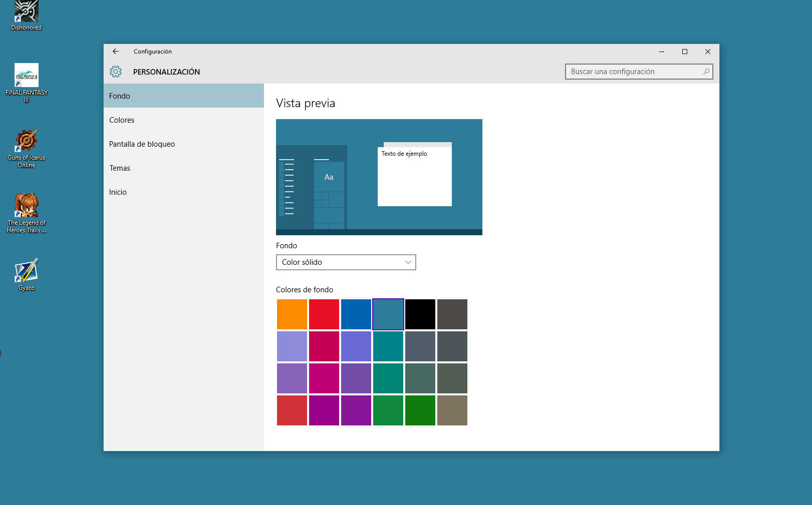Select The Legend of Heroes Trails icon

pos(27,214)
